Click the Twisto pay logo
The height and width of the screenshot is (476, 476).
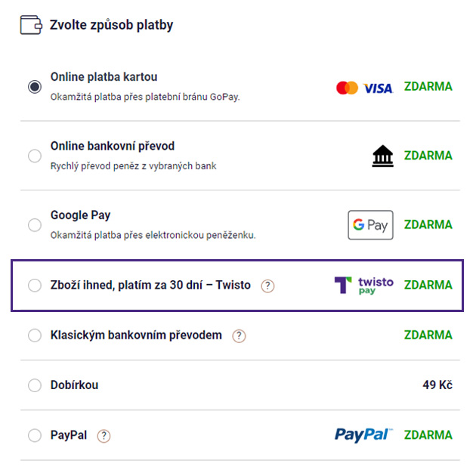coord(363,286)
